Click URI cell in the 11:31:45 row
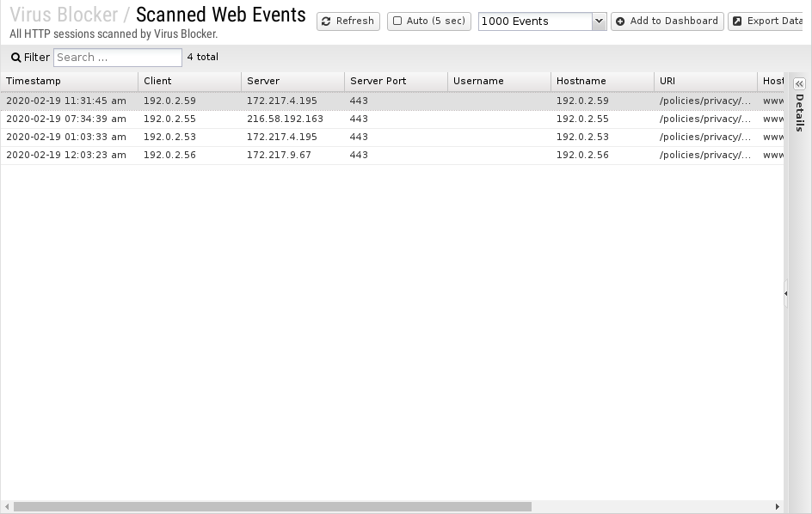Viewport: 812px width, 514px height. (704, 101)
